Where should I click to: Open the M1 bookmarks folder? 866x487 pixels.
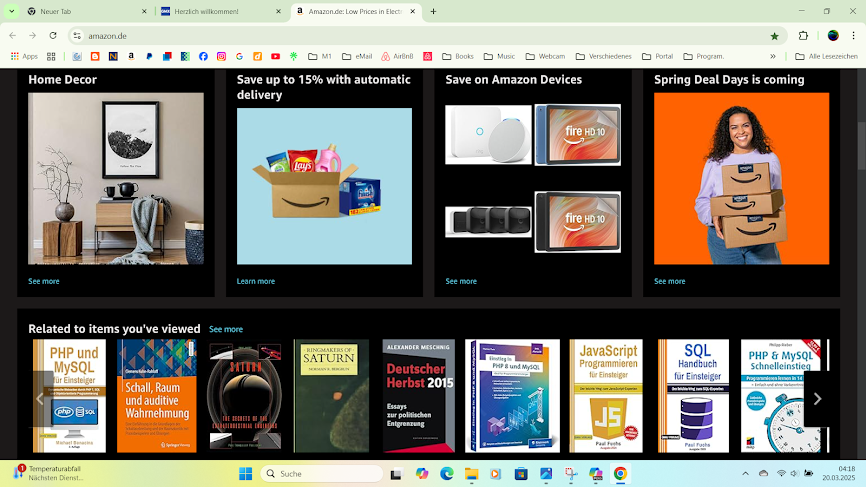point(320,56)
